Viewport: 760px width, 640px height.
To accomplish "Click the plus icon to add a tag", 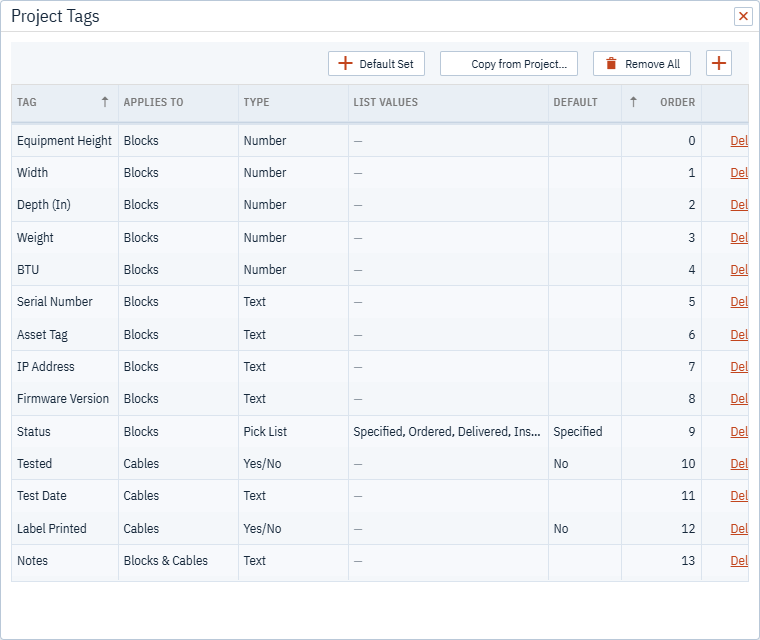I will click(x=718, y=64).
